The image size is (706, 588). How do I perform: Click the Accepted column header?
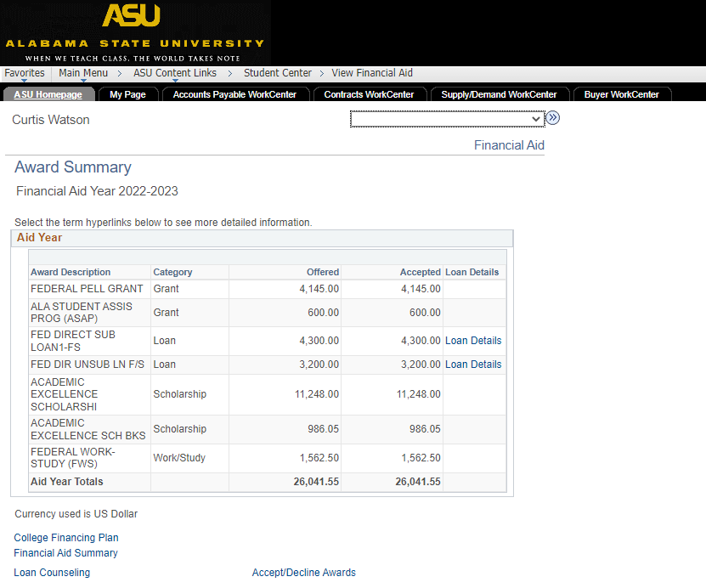point(420,272)
